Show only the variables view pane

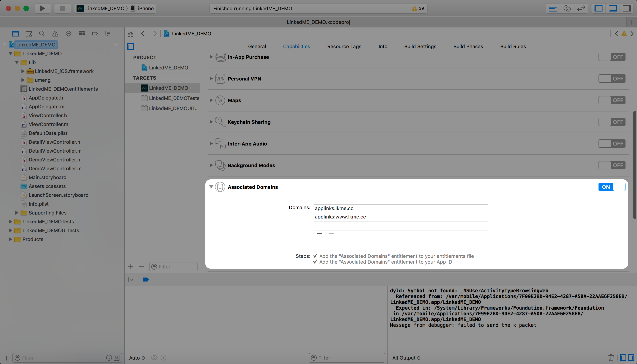623,358
